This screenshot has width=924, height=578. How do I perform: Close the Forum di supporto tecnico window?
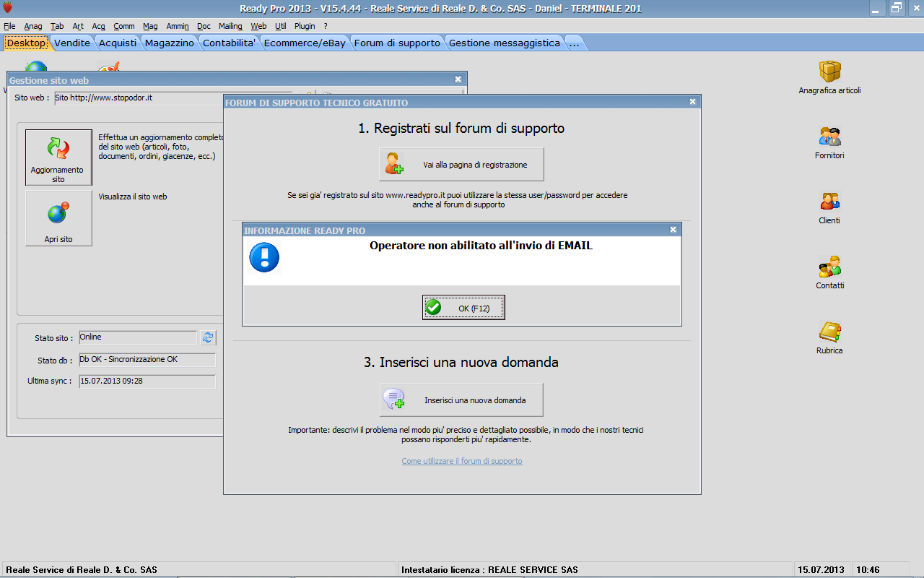coord(693,103)
